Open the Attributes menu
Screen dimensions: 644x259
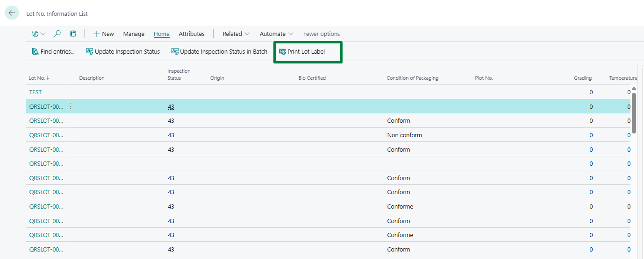192,34
